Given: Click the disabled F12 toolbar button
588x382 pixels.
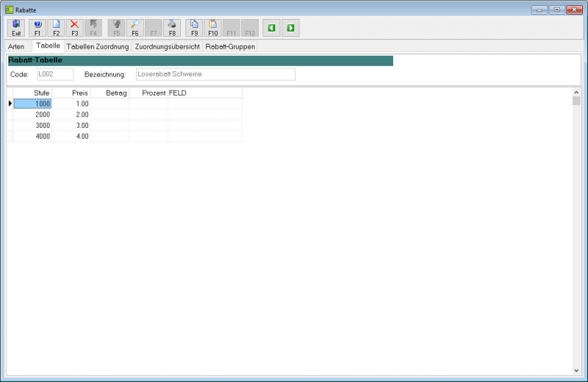Looking at the screenshot, I should (x=250, y=28).
